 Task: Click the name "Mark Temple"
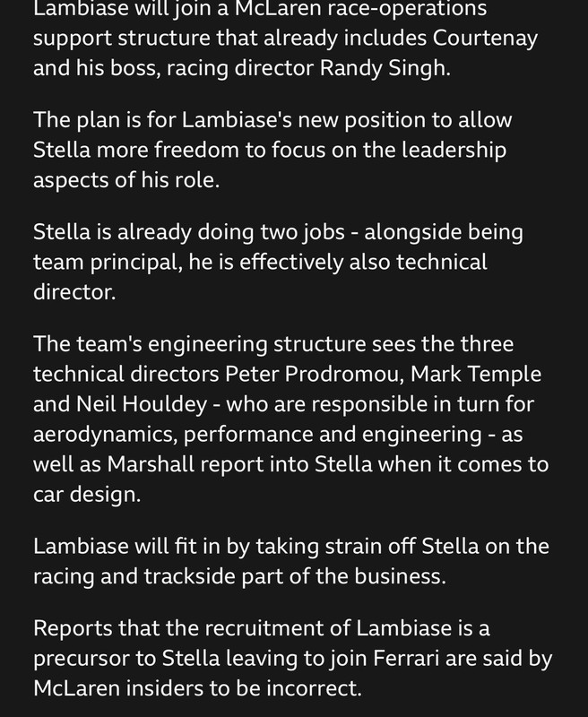click(476, 374)
